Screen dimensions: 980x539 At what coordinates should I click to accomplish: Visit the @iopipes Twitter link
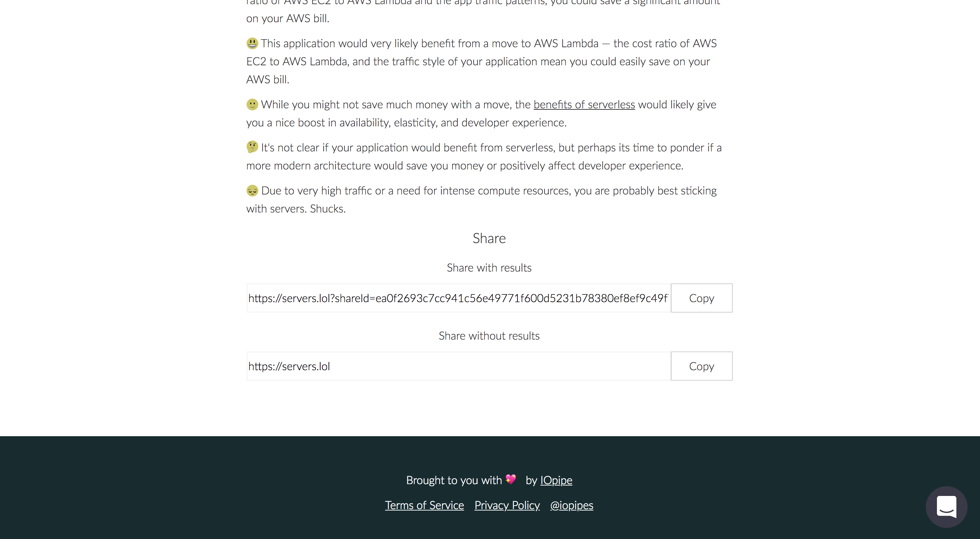(x=572, y=505)
